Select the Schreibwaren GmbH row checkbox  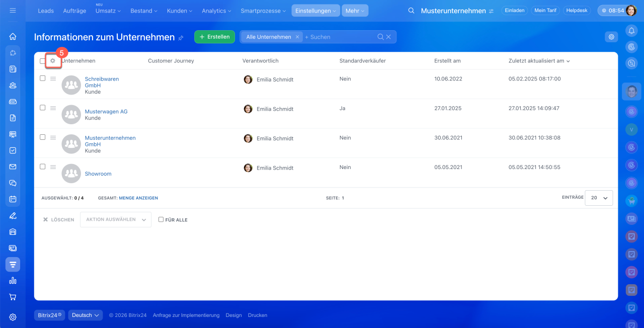(x=43, y=78)
